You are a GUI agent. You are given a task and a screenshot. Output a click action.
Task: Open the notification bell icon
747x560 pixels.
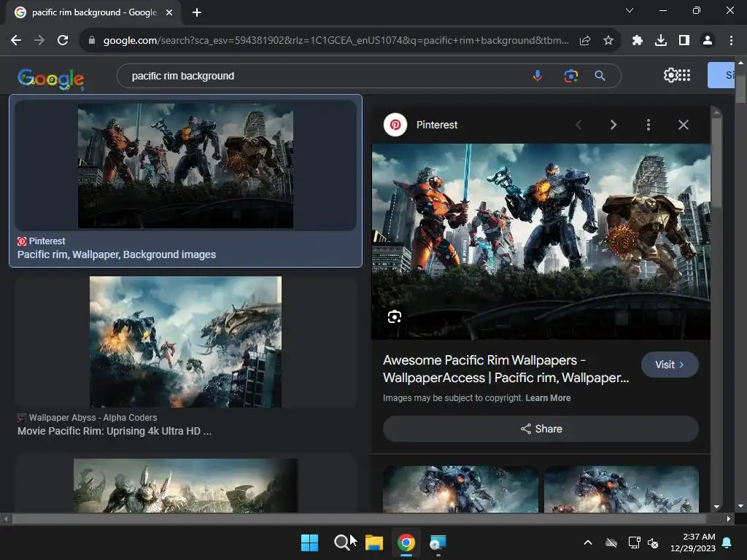727,542
